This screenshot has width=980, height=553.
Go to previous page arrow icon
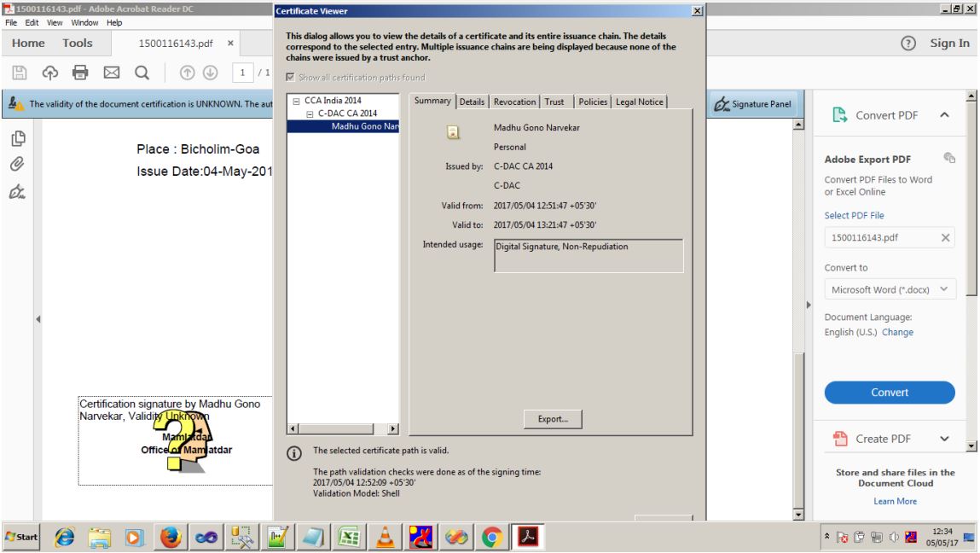(x=187, y=73)
